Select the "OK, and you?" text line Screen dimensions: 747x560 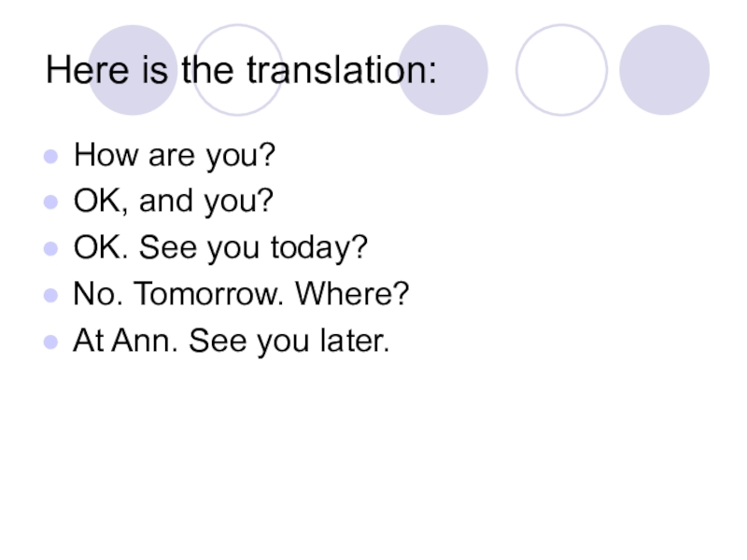tap(174, 202)
